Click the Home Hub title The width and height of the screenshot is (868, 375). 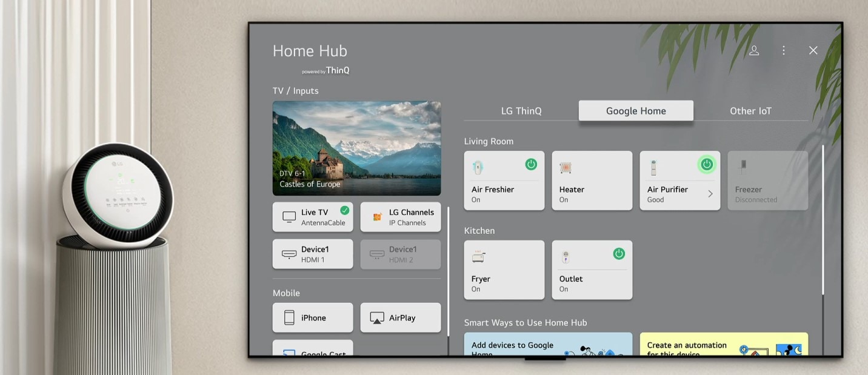click(x=310, y=51)
